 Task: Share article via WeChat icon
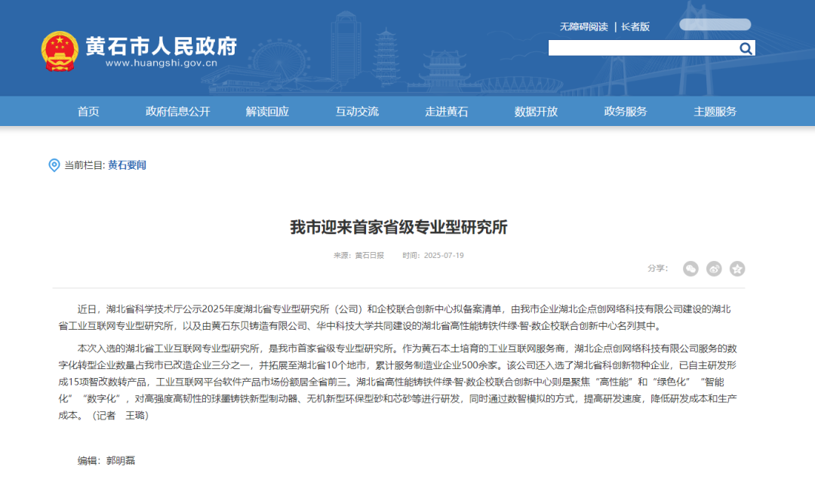point(690,269)
